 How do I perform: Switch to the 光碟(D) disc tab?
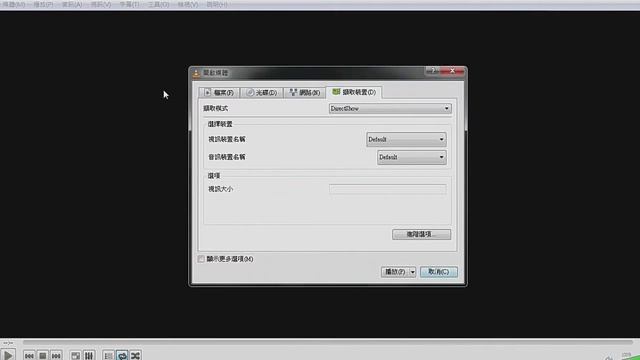tap(262, 93)
